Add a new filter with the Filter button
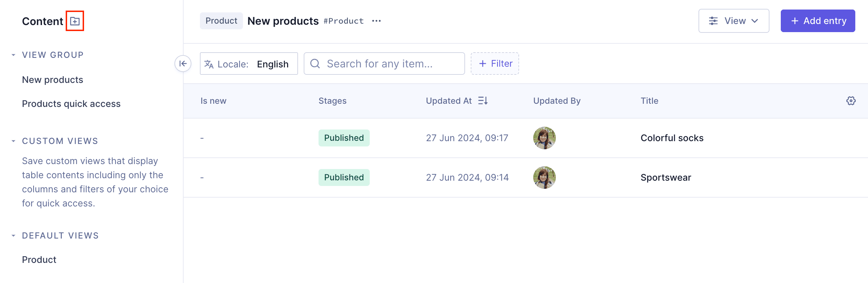 (495, 64)
